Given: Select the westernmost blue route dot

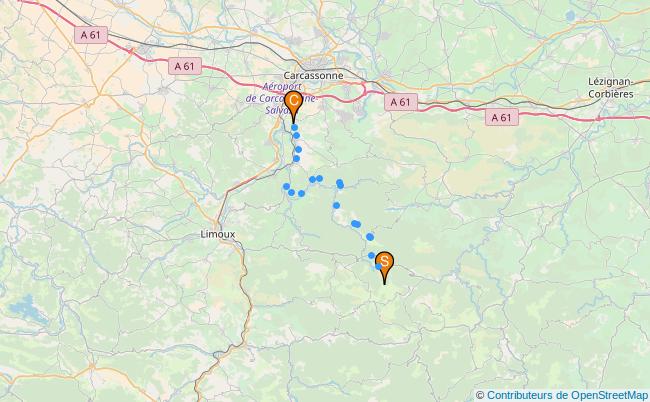Looking at the screenshot, I should [x=286, y=186].
